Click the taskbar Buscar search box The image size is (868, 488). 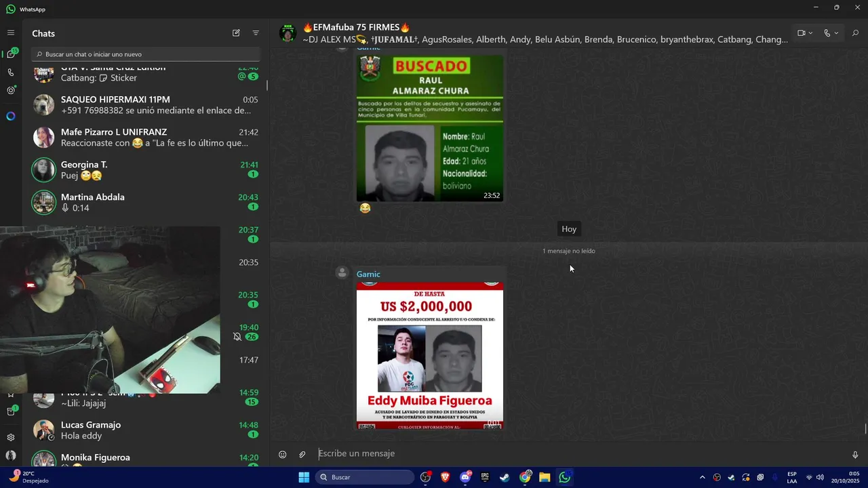366,477
